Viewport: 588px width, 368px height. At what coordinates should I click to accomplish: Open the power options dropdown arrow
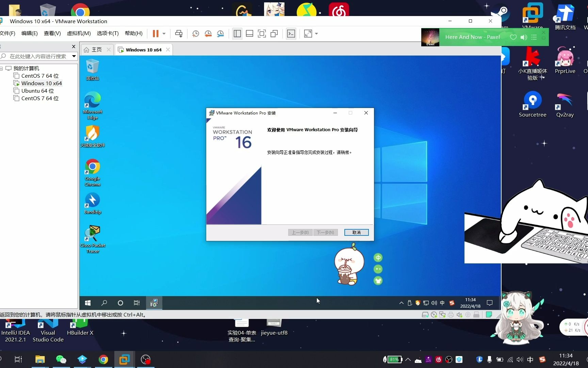coord(164,33)
